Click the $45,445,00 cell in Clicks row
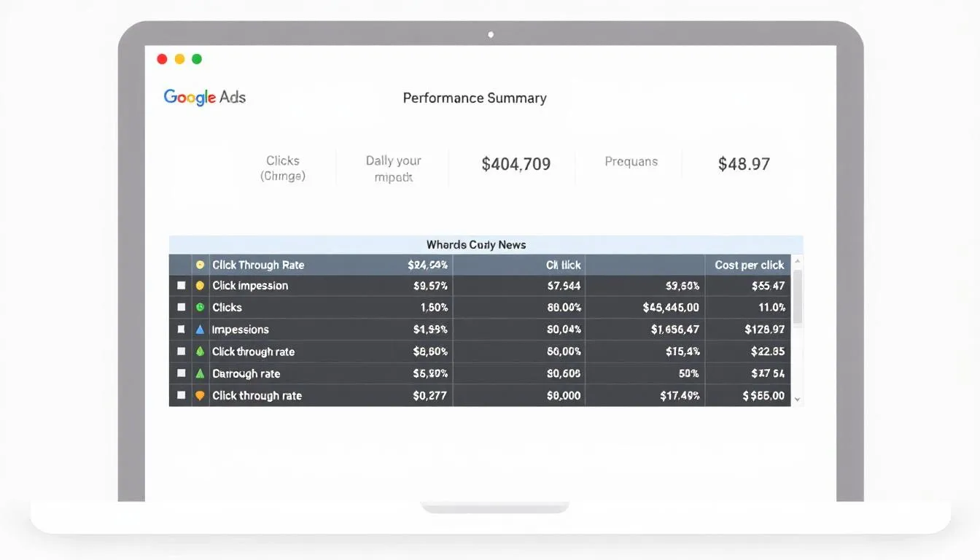980x560 pixels. (x=671, y=308)
